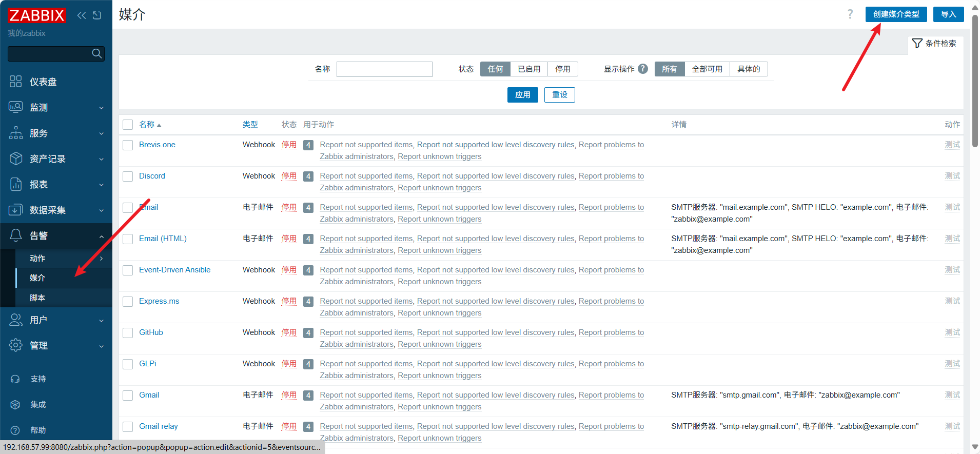
Task: Select the 停用 status filter tab
Action: coord(563,69)
